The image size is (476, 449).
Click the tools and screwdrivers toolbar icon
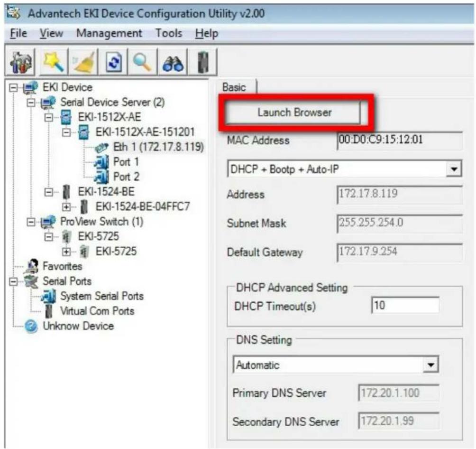pos(21,62)
